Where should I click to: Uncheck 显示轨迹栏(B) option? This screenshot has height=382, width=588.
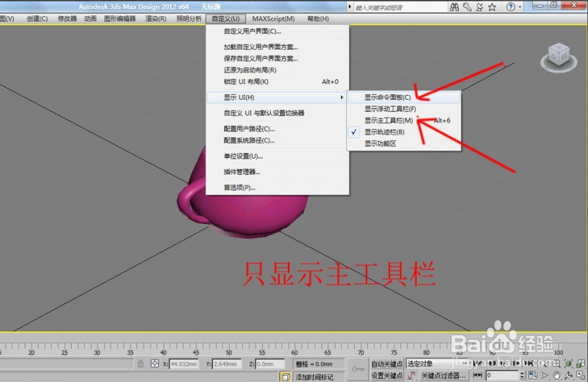coord(404,133)
